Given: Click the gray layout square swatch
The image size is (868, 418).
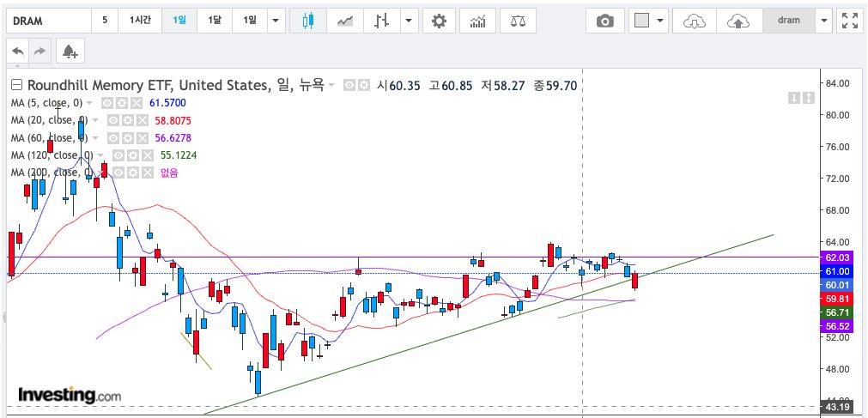Looking at the screenshot, I should (641, 21).
